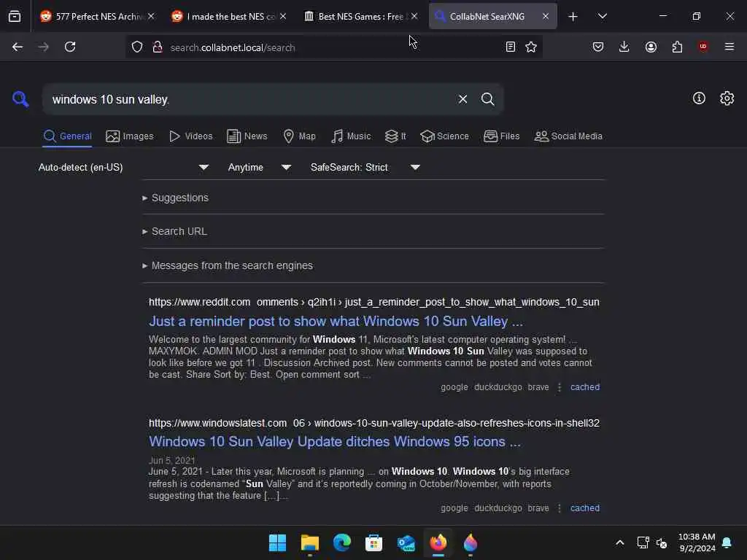Open Firefox from the taskbar
This screenshot has width=747, height=560.
pyautogui.click(x=438, y=542)
